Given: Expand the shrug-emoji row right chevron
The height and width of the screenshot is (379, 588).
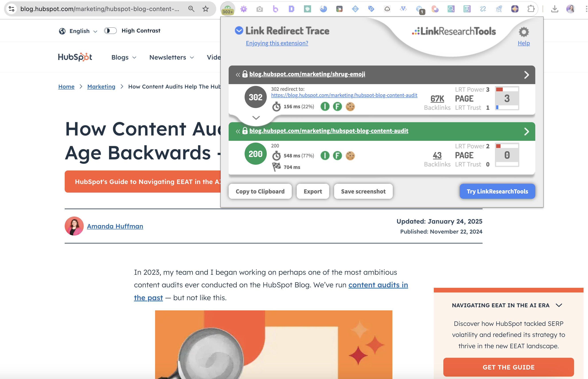Looking at the screenshot, I should (526, 75).
